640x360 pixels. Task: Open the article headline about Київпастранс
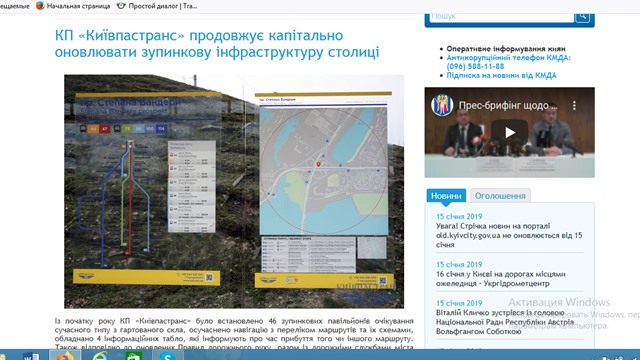coord(217,44)
